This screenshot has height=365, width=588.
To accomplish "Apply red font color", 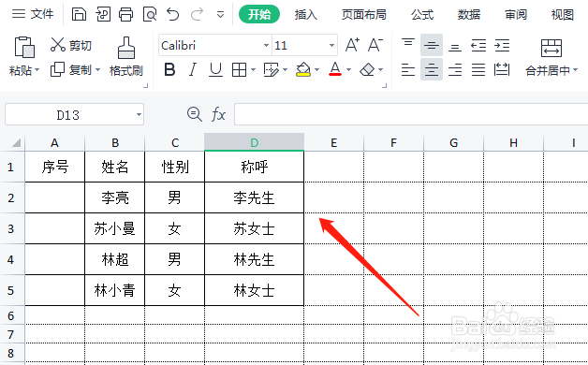I will tap(335, 69).
